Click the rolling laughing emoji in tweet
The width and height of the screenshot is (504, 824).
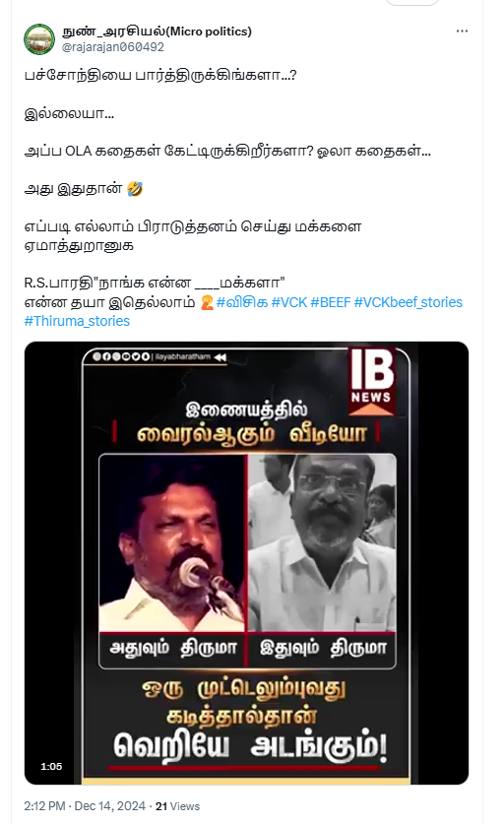pos(135,189)
